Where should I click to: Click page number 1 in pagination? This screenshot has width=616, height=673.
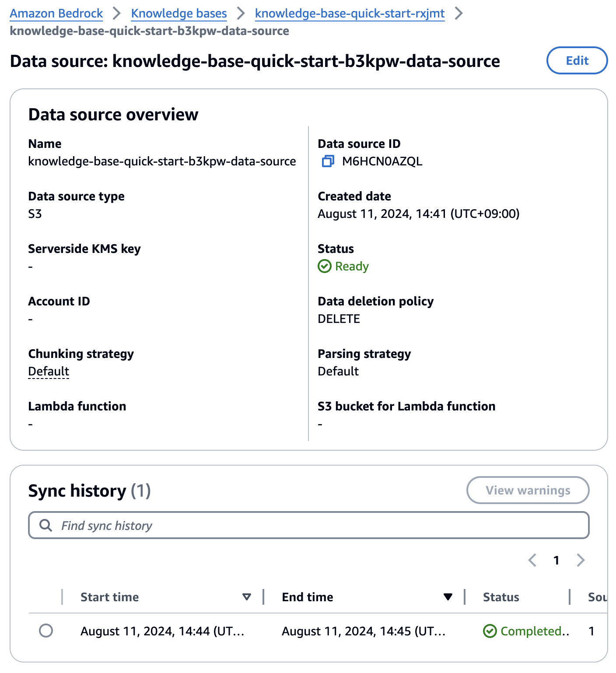coord(556,560)
